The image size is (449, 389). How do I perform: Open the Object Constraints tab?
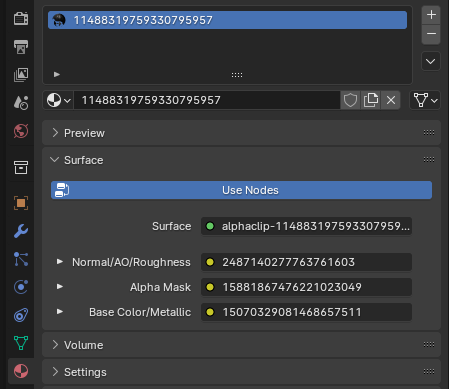coord(21,315)
